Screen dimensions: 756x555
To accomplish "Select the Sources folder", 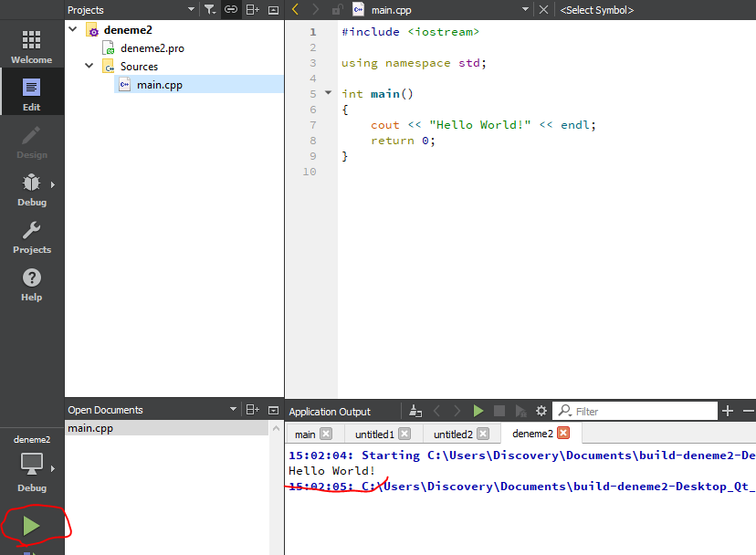I will [x=139, y=67].
